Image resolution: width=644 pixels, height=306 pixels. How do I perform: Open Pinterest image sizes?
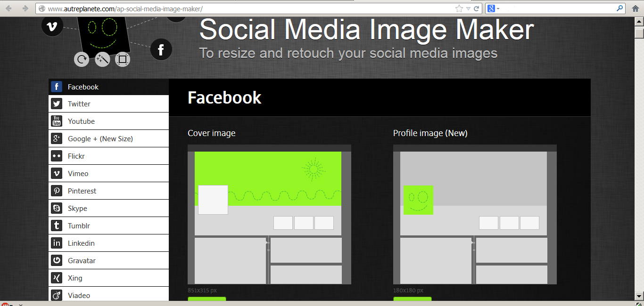[x=108, y=191]
